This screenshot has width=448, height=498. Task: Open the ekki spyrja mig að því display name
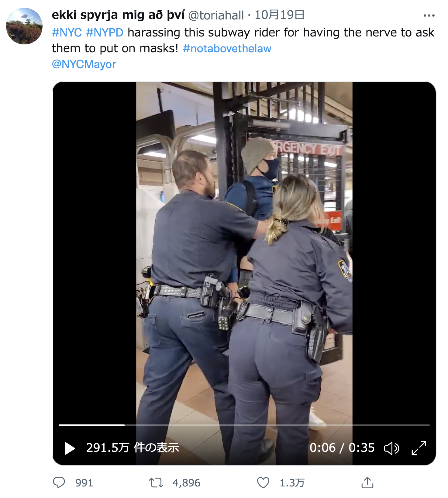click(x=118, y=15)
